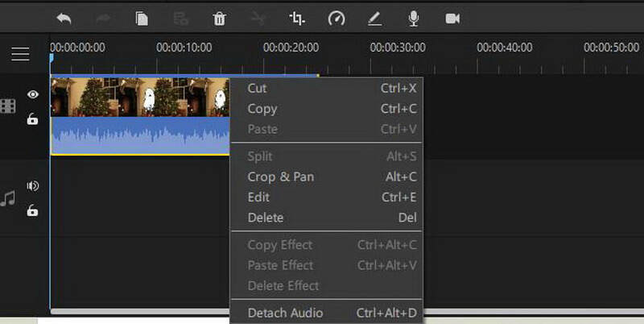The image size is (644, 324).
Task: Click the Christmas tree video clip thumbnail
Action: (139, 97)
